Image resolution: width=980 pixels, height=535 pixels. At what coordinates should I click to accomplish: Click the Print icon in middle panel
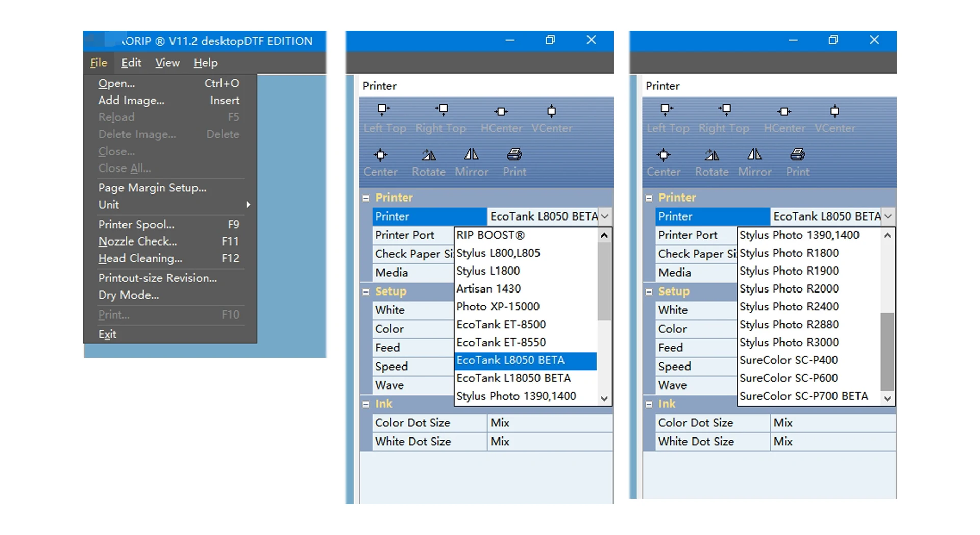(514, 154)
